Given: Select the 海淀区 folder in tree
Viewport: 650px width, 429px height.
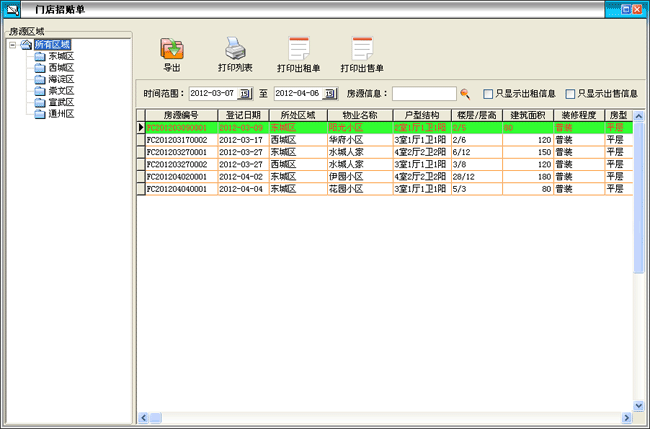Looking at the screenshot, I should (x=60, y=79).
